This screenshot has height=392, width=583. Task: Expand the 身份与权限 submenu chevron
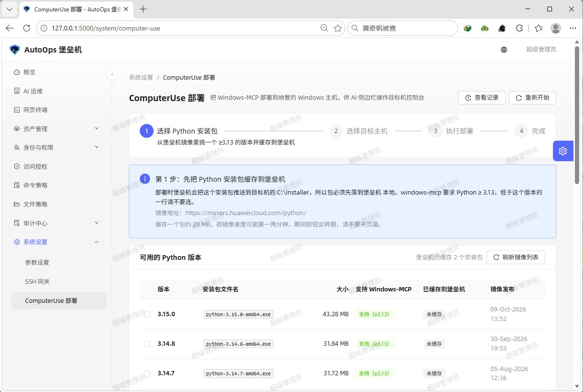coord(97,147)
